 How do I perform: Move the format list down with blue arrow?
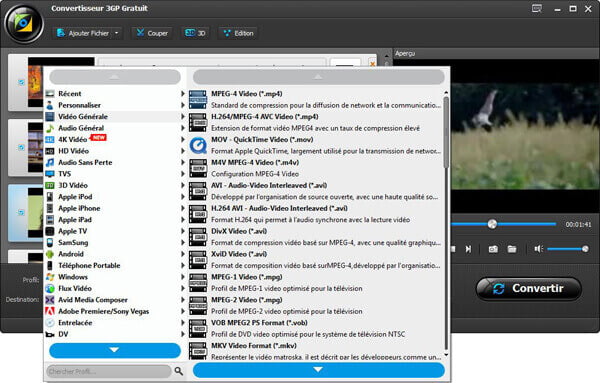pos(318,370)
